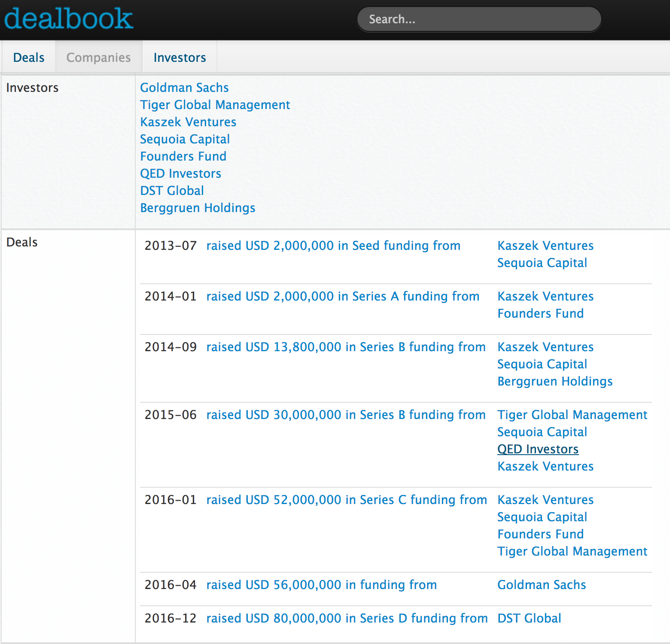
Task: Open the USD 56,000,000 funding deal
Action: [321, 585]
